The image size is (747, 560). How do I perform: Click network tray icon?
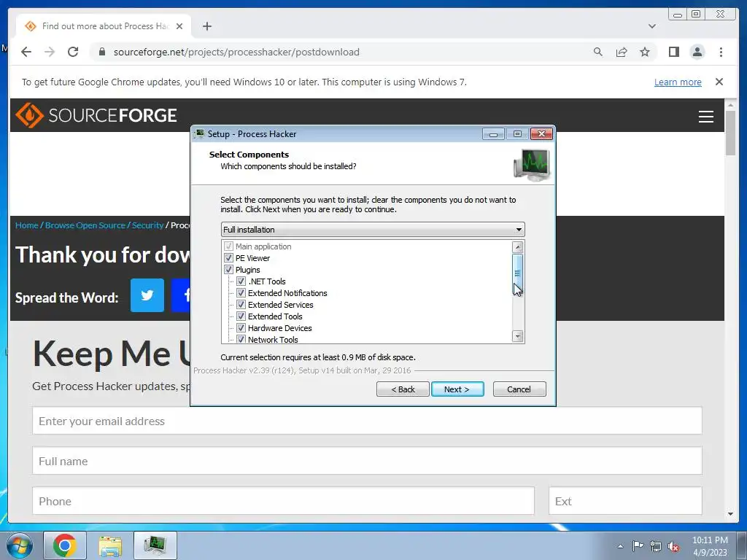coord(656,546)
